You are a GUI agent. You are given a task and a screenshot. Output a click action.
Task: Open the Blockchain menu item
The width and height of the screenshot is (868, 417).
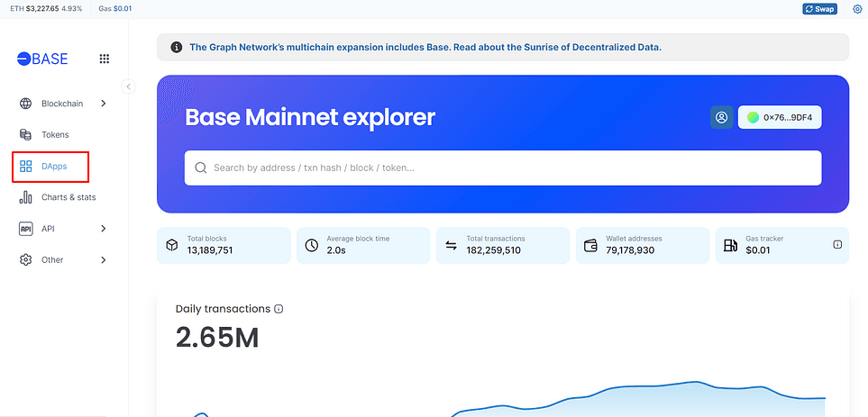(x=64, y=104)
